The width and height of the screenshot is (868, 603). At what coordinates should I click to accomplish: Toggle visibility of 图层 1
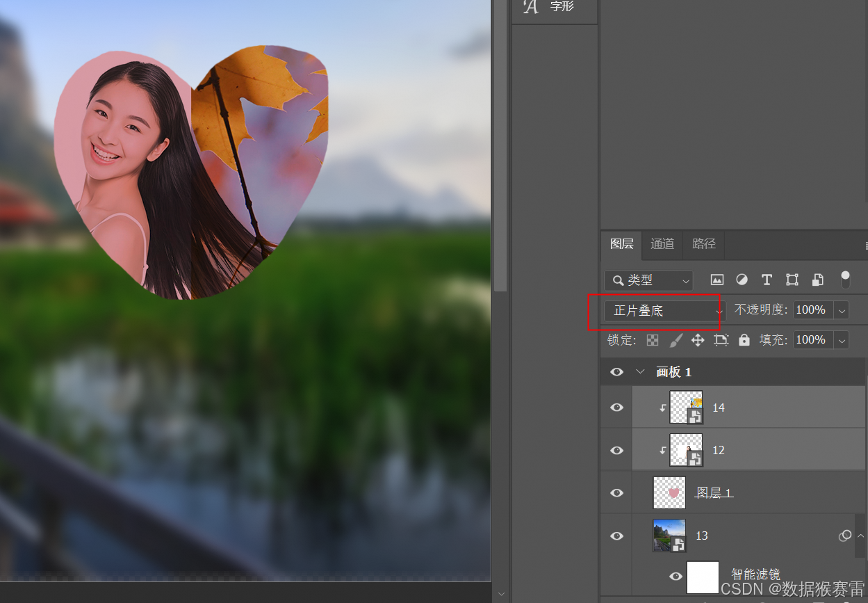coord(616,493)
